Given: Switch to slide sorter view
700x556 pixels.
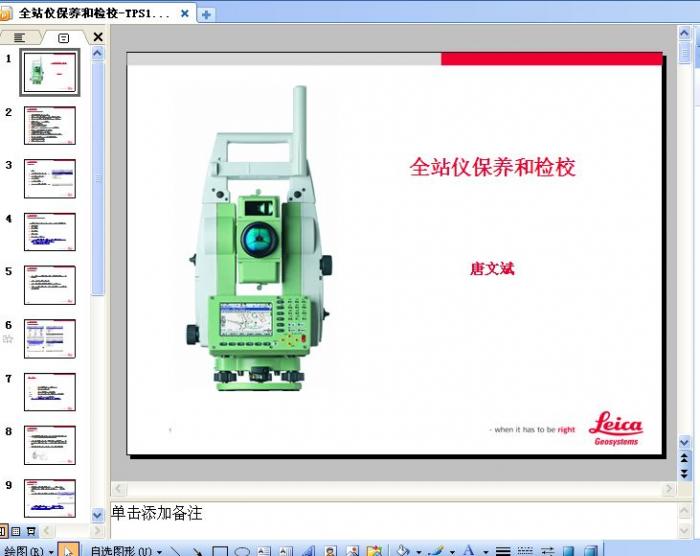Looking at the screenshot, I should pyautogui.click(x=16, y=531).
